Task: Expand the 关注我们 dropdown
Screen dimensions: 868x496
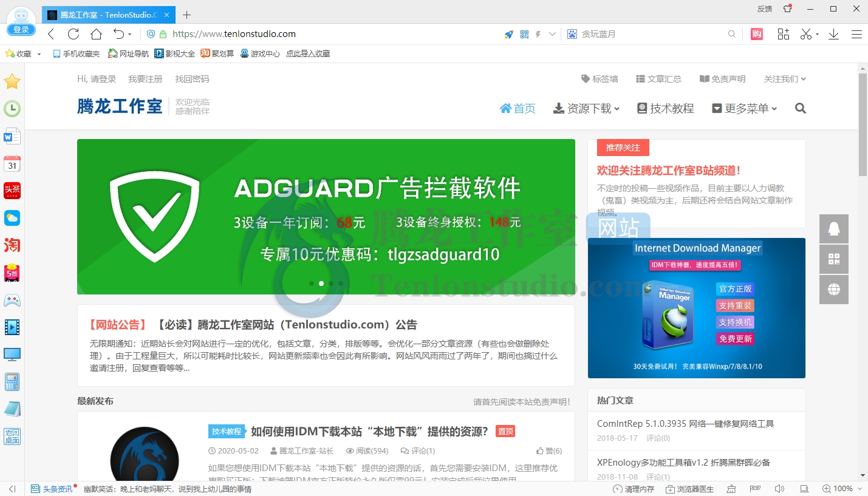Action: (x=785, y=79)
